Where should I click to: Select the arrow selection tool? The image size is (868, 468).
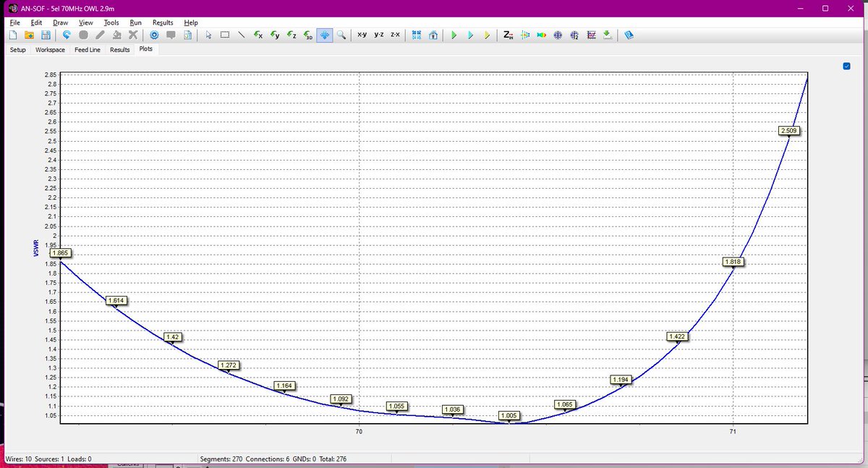pyautogui.click(x=208, y=34)
